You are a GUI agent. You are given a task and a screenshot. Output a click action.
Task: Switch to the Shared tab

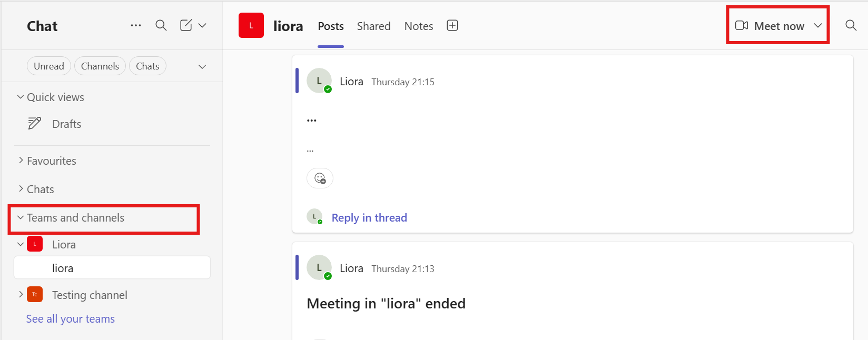coord(373,26)
